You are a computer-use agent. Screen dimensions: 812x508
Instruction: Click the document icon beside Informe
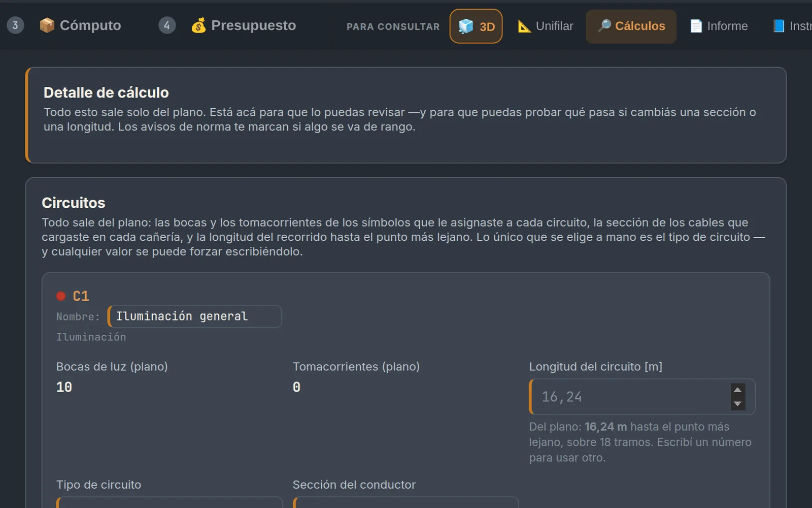coord(696,26)
